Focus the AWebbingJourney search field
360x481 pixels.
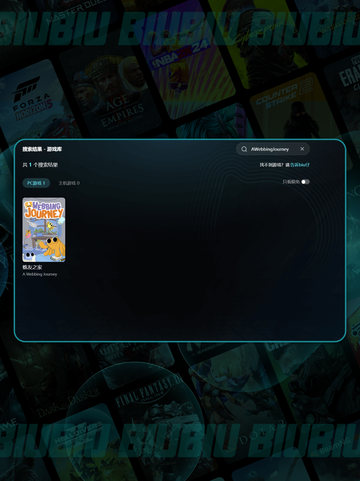(x=273, y=149)
